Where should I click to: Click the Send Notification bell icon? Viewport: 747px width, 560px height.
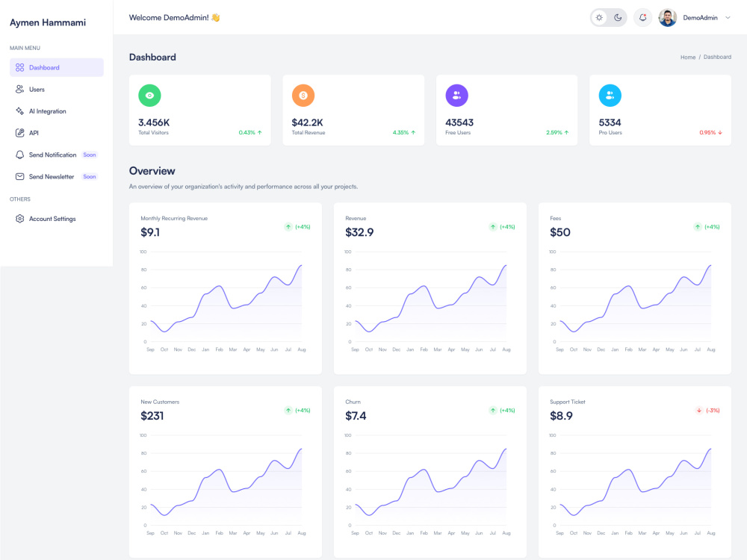pyautogui.click(x=19, y=155)
